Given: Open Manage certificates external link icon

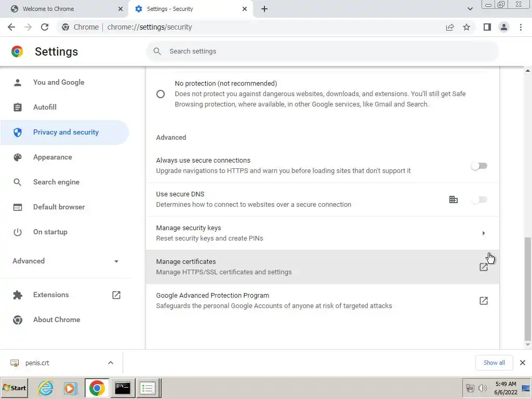Looking at the screenshot, I should point(484,267).
